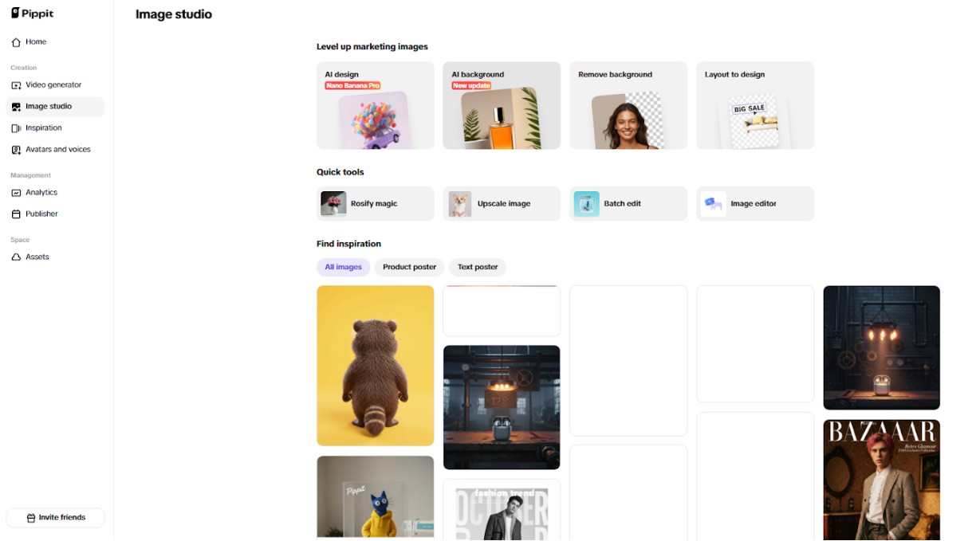Open the AI design Nano Banana card
Viewport: 980px width, 541px height.
[x=375, y=106]
